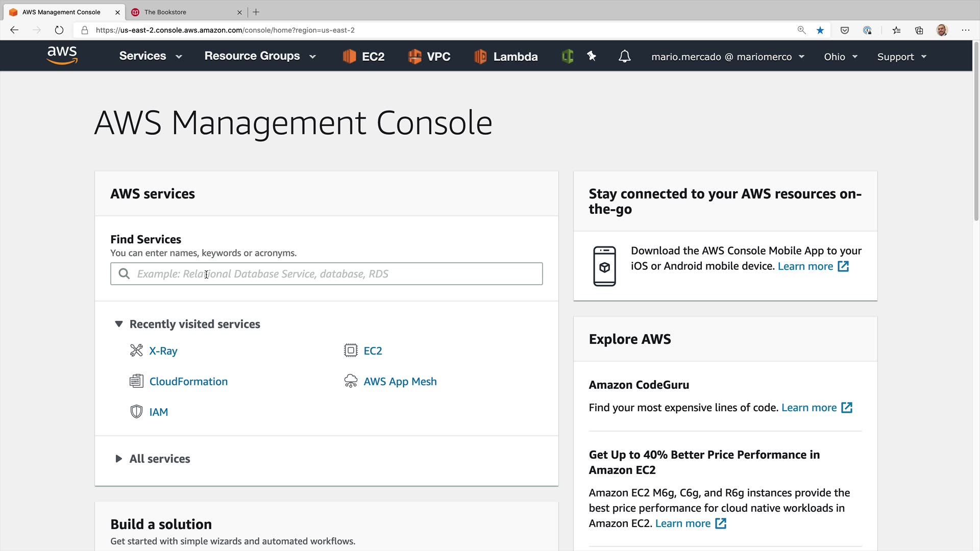Screen dimensions: 980x551
Task: Open the Services dropdown menu
Action: pos(150,56)
